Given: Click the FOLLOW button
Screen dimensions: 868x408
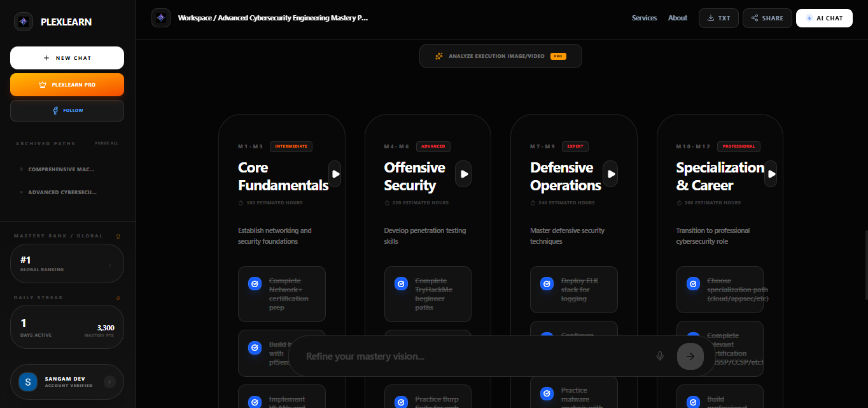Looking at the screenshot, I should point(67,110).
